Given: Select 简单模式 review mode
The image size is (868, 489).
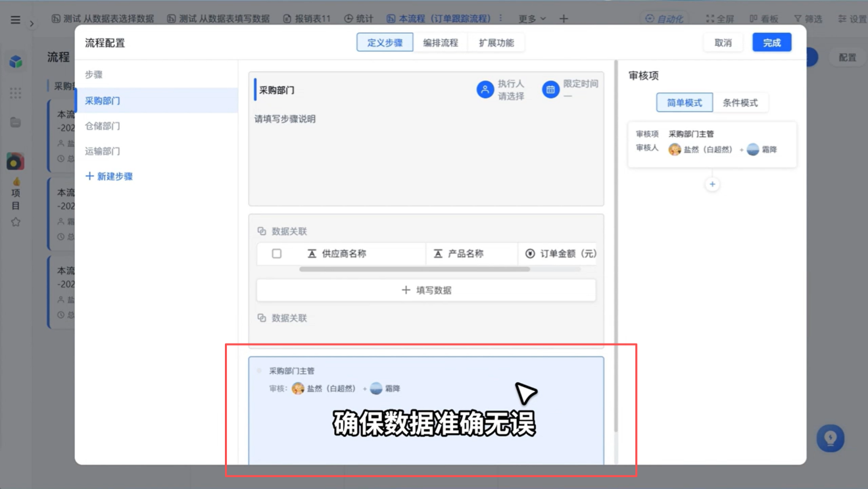Looking at the screenshot, I should click(x=685, y=103).
